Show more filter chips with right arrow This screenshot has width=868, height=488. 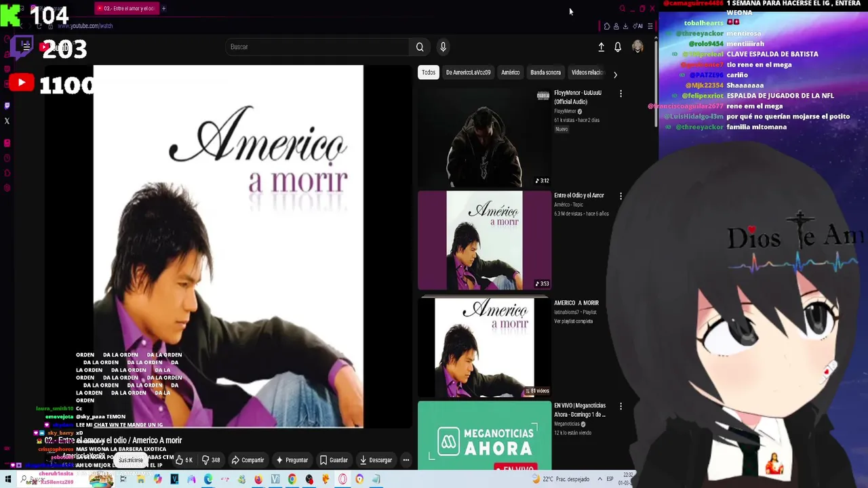tap(615, 74)
